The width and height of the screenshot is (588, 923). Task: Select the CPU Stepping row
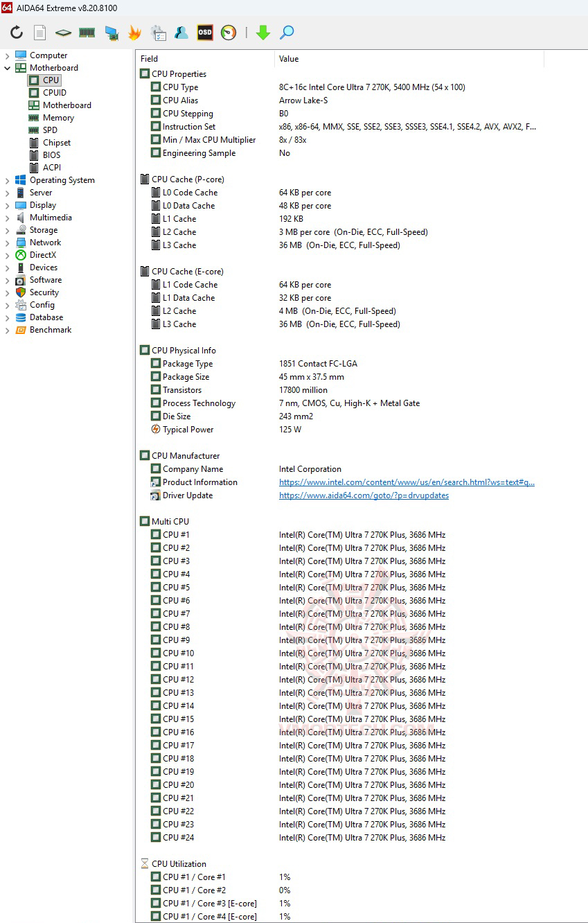tap(339, 114)
